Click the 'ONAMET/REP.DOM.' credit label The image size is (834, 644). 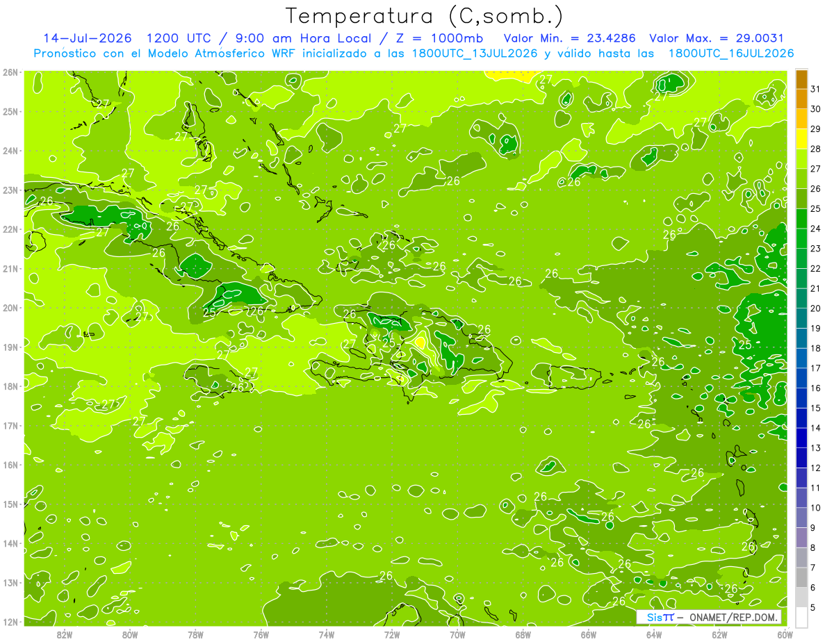coord(733,617)
